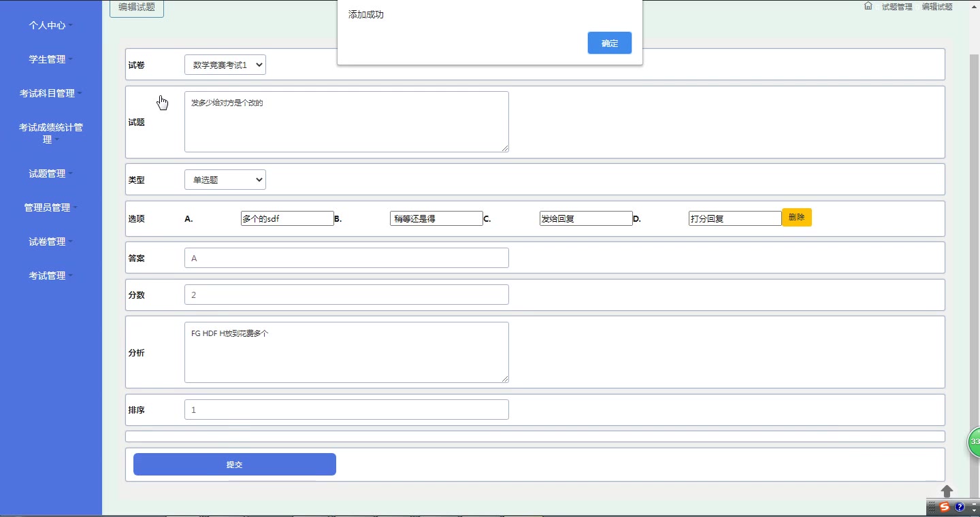Click the 选项 field label
This screenshot has height=517, width=980.
click(x=137, y=219)
